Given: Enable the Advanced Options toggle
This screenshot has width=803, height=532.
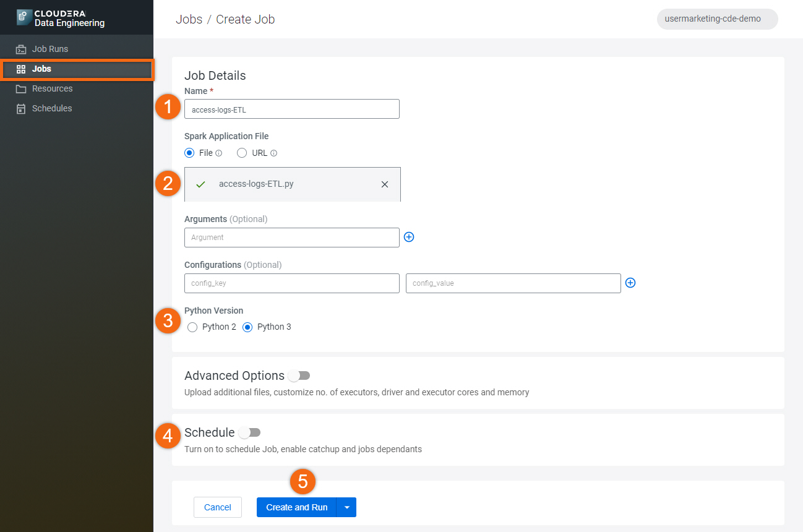Looking at the screenshot, I should click(x=299, y=375).
